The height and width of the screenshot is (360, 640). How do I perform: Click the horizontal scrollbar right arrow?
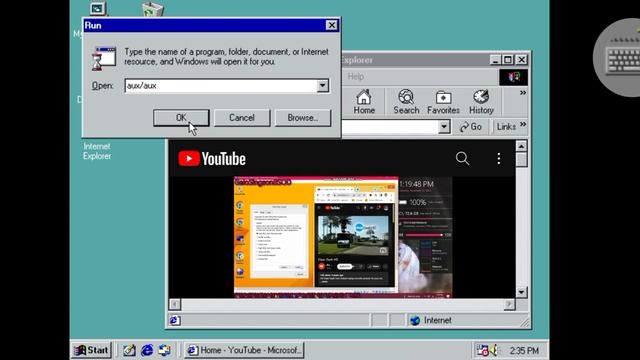[x=509, y=304]
